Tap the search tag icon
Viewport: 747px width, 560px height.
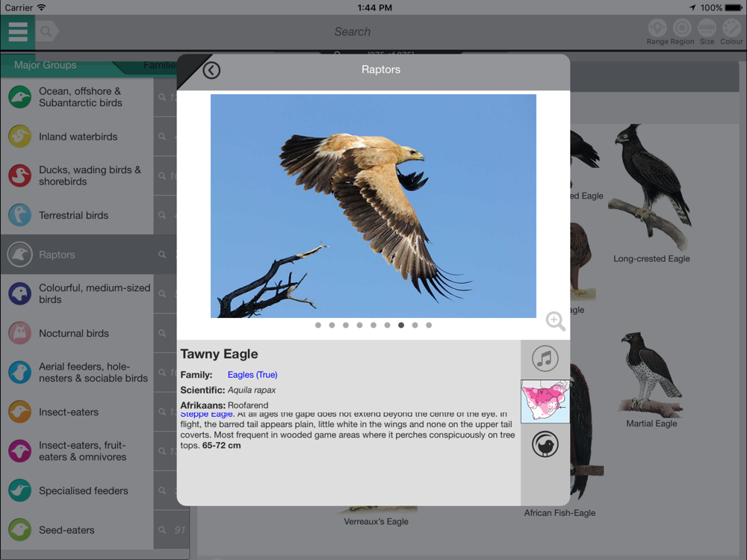(46, 31)
